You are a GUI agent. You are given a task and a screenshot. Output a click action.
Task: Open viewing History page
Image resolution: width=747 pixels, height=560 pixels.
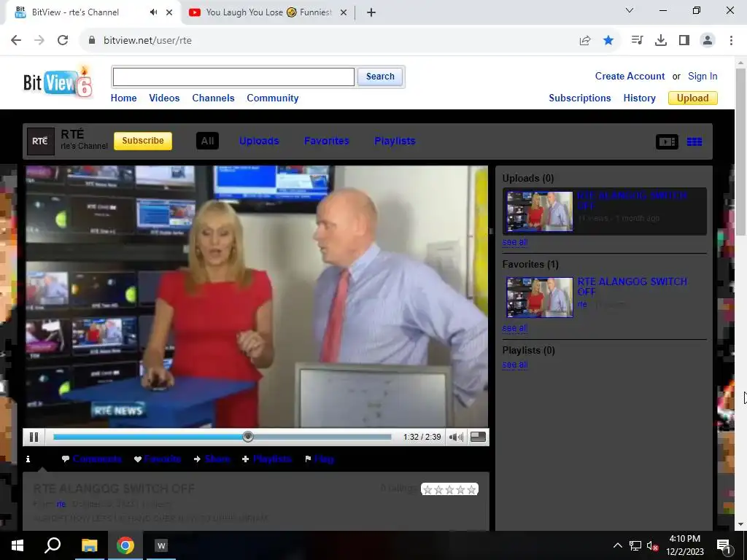(639, 98)
